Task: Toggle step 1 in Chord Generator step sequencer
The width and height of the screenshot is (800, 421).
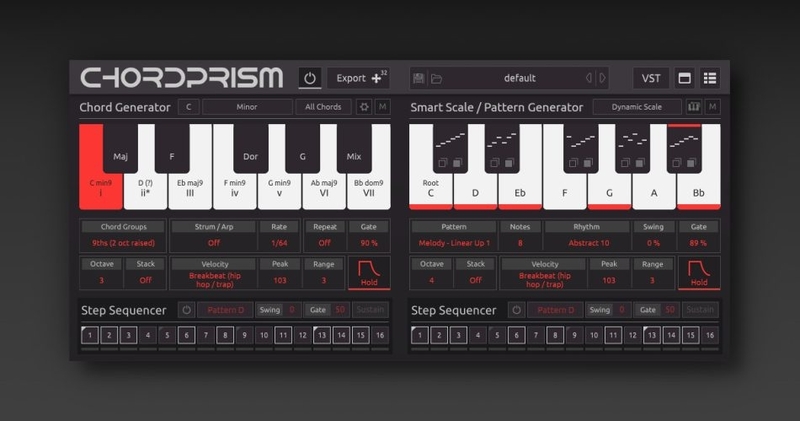Action: pos(90,335)
